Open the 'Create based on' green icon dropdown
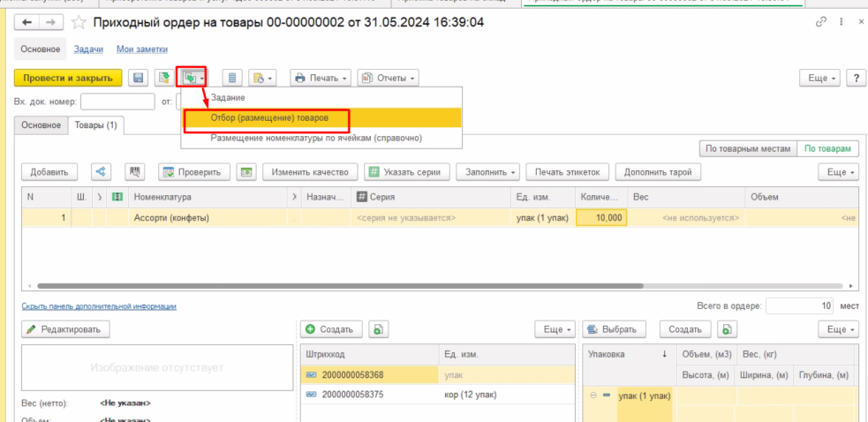The width and height of the screenshot is (868, 422). tap(192, 79)
